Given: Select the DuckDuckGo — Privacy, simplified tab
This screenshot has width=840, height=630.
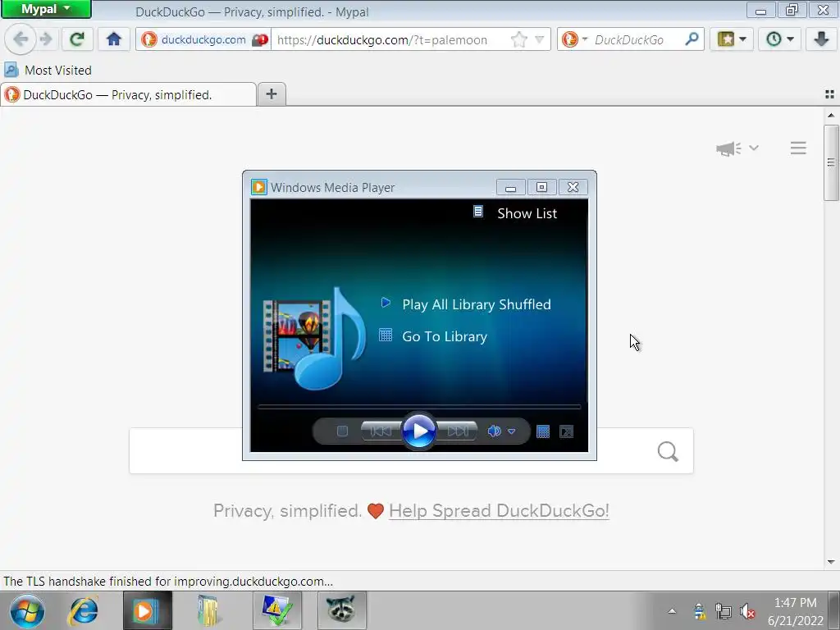Looking at the screenshot, I should 129,95.
